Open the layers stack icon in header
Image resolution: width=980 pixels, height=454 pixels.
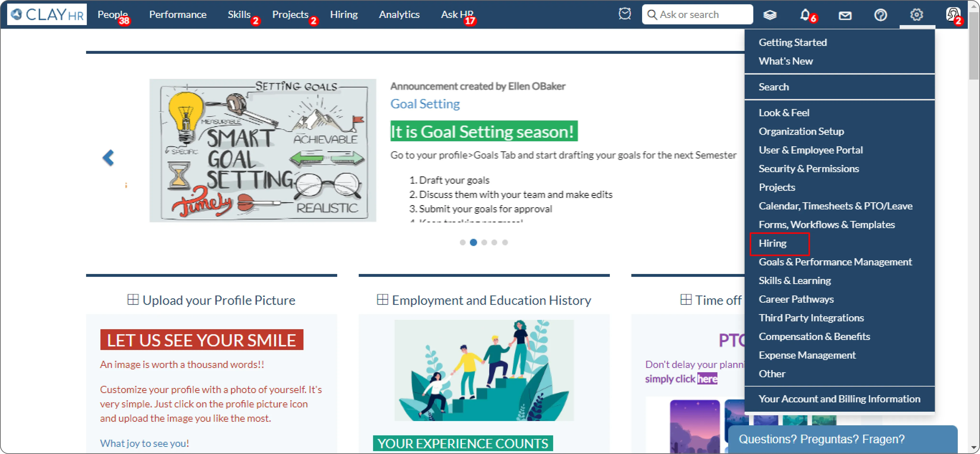pos(770,15)
